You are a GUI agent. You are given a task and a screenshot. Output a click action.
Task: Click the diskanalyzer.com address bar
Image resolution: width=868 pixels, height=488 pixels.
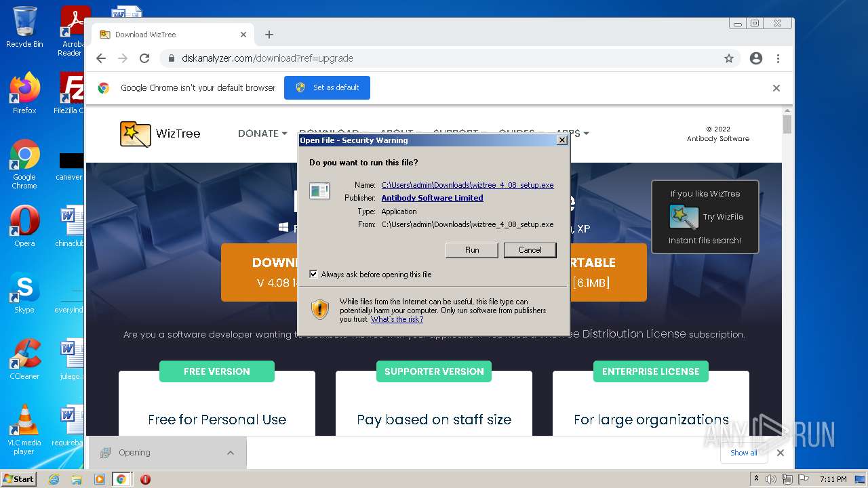click(441, 58)
